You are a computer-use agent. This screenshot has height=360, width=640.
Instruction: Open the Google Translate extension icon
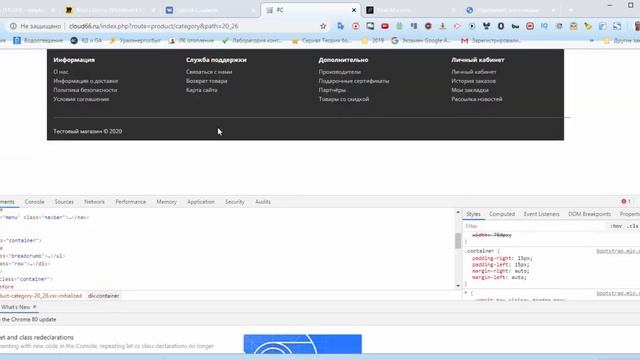(340, 26)
